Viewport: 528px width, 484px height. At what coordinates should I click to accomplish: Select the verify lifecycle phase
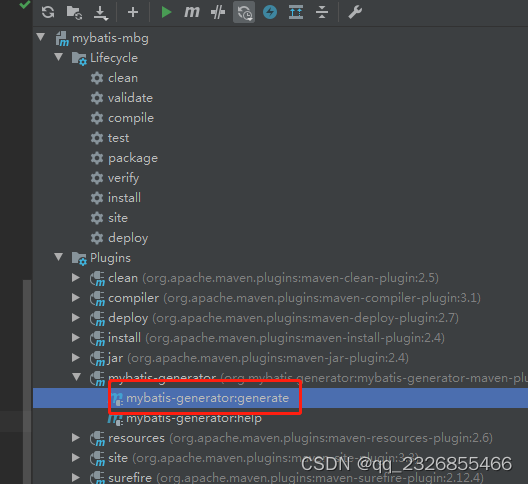[124, 178]
